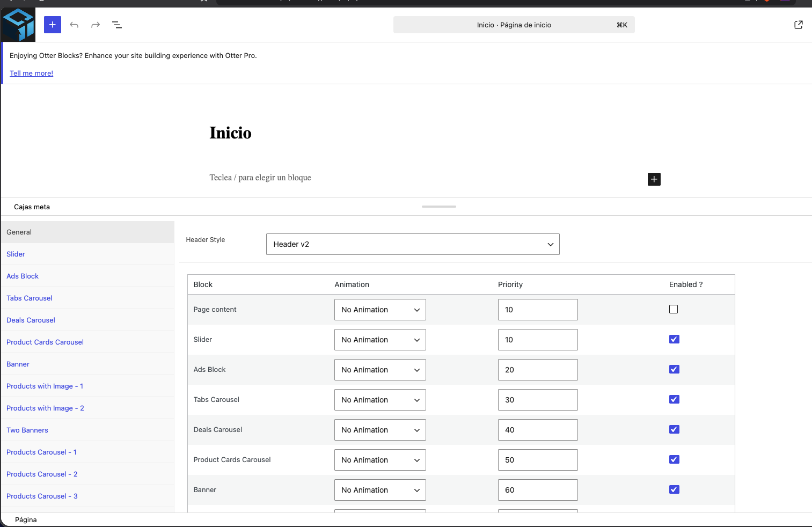Click the Block column header
The height and width of the screenshot is (527, 812).
pyautogui.click(x=203, y=284)
